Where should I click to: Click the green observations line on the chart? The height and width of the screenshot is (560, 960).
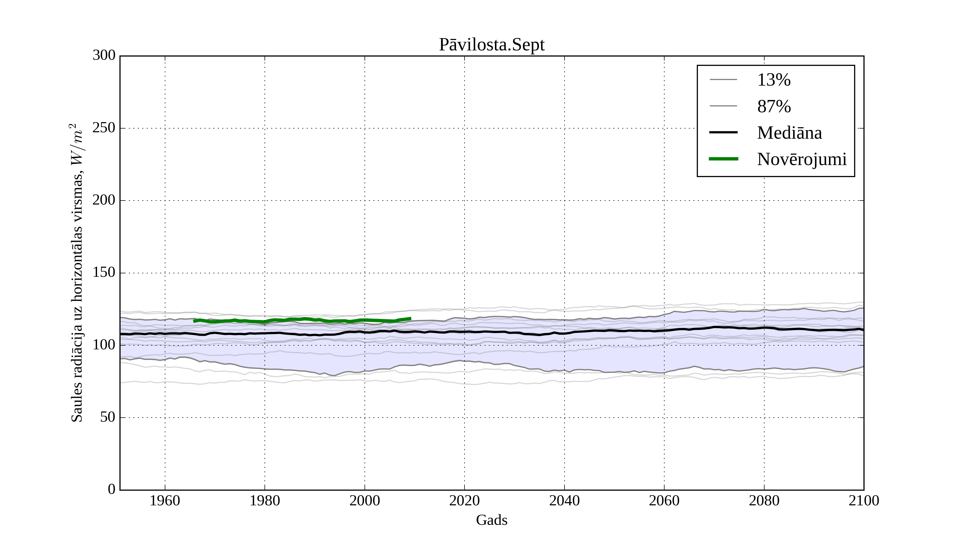point(305,319)
